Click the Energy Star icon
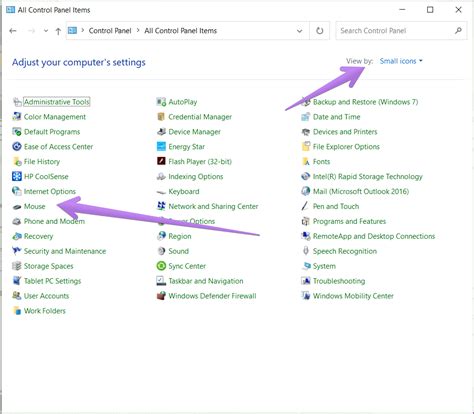 click(161, 147)
